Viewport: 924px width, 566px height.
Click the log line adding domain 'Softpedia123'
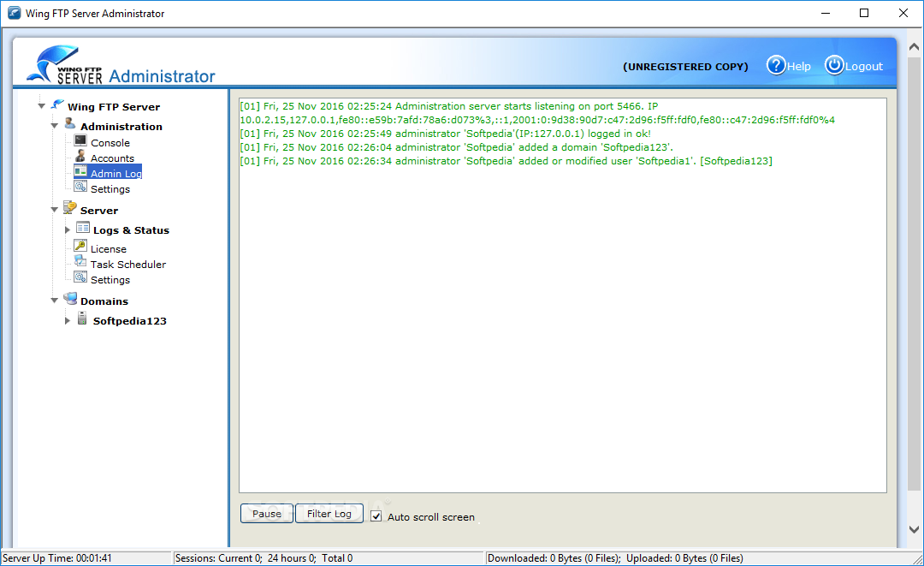[x=456, y=147]
